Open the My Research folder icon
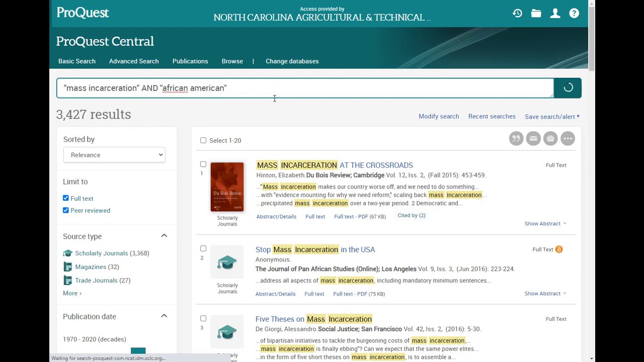 (536, 13)
